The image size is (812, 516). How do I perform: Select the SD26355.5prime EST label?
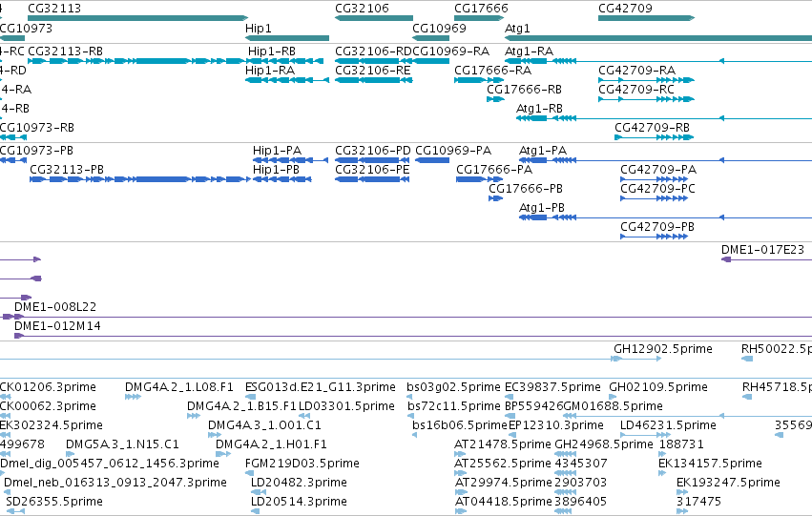coord(54,502)
